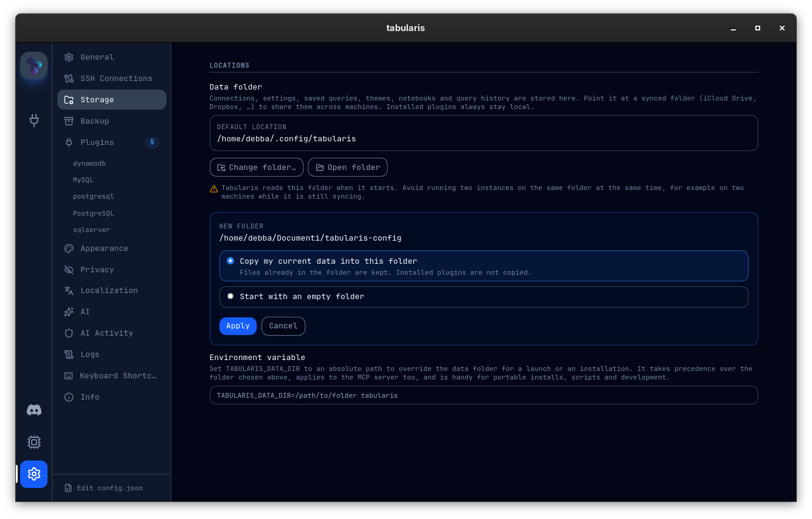The image size is (812, 519).
Task: Open the Appearance settings section
Action: [112, 249]
